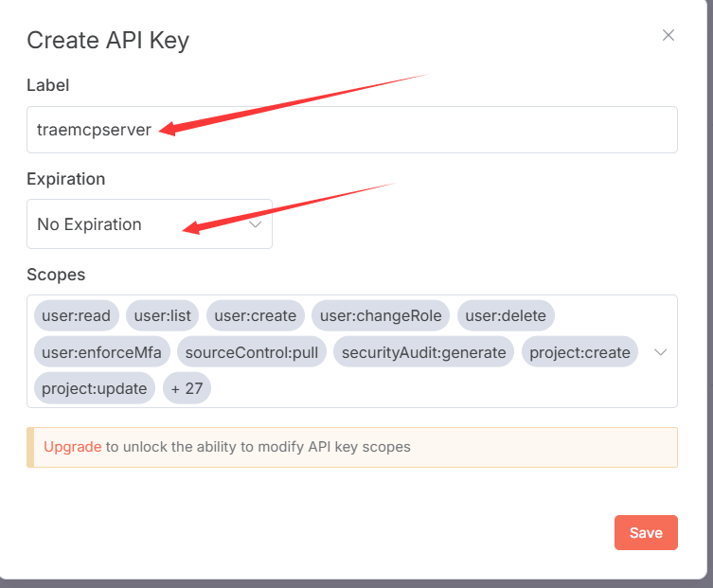Select the sourceControl:pull scope tag
The height and width of the screenshot is (588, 713).
252,352
